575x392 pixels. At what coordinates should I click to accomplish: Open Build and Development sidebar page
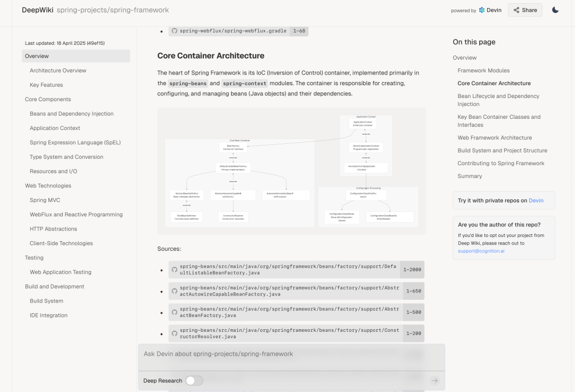(x=54, y=287)
